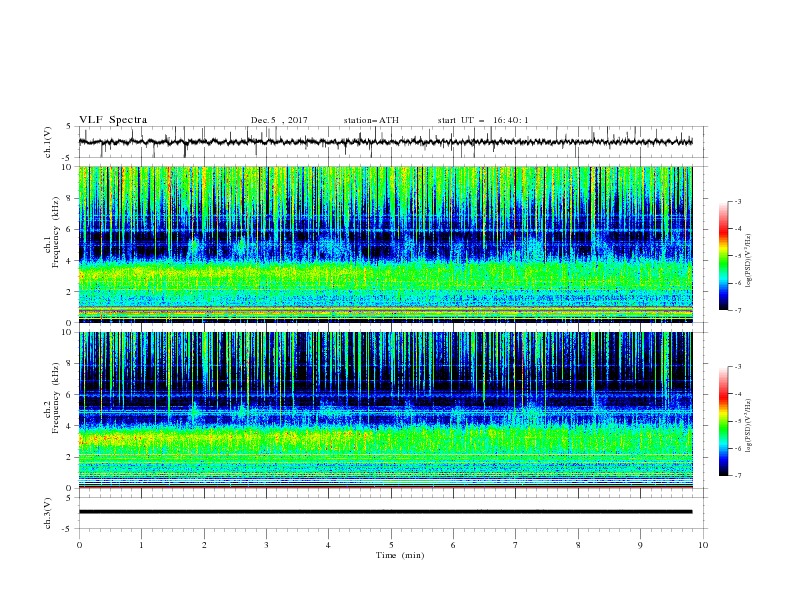792x612 pixels.
Task: Click the "-7" label on lower colorbar
Action: (x=737, y=476)
